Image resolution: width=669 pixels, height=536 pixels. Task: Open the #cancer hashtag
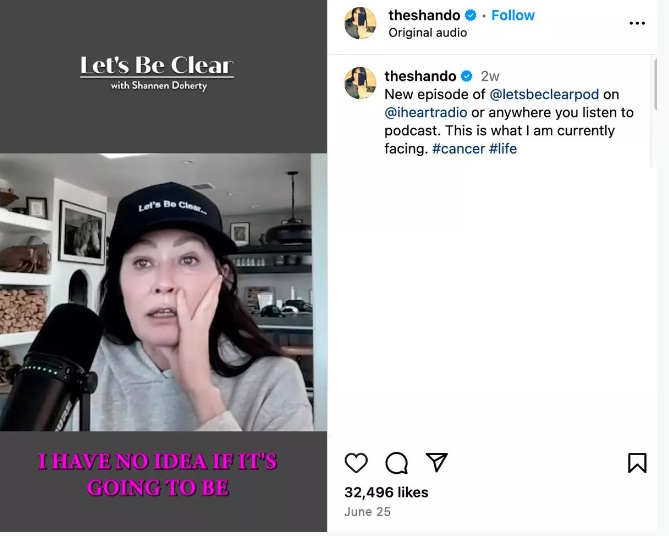click(x=458, y=149)
